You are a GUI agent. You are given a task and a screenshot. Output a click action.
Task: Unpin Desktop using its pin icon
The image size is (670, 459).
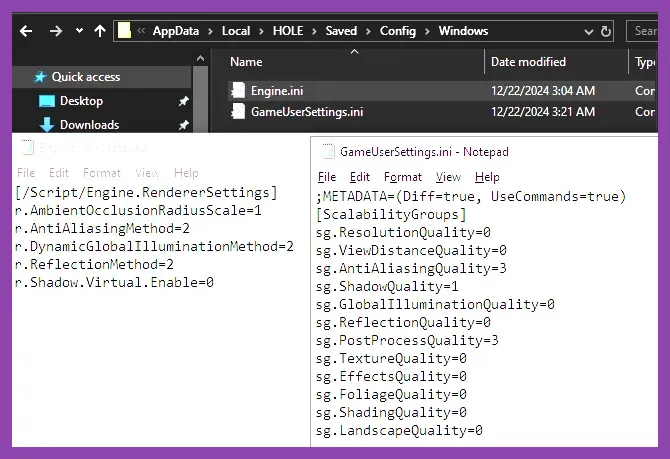coord(183,101)
